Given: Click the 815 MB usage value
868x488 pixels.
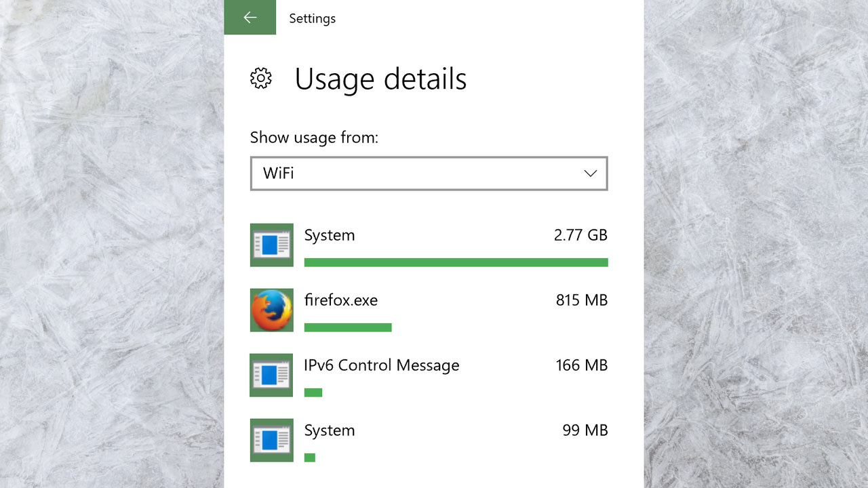Looking at the screenshot, I should 581,300.
